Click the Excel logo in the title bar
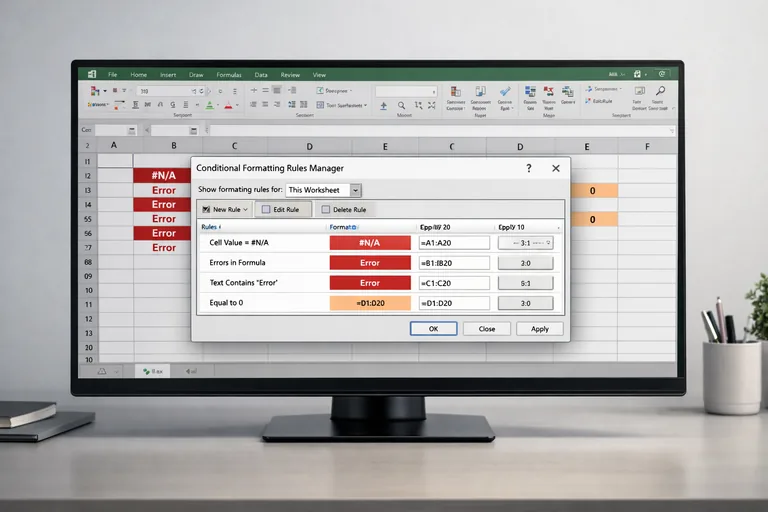Screen dimensions: 768x512 92,74
